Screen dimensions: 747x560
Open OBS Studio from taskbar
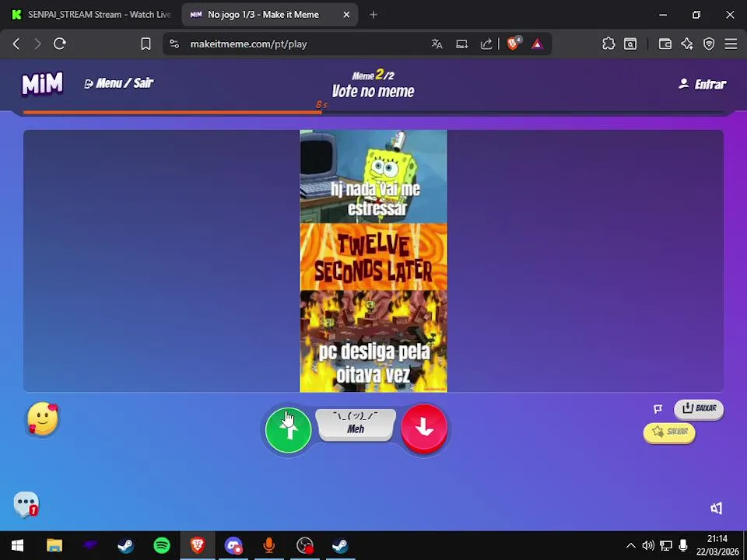(305, 545)
